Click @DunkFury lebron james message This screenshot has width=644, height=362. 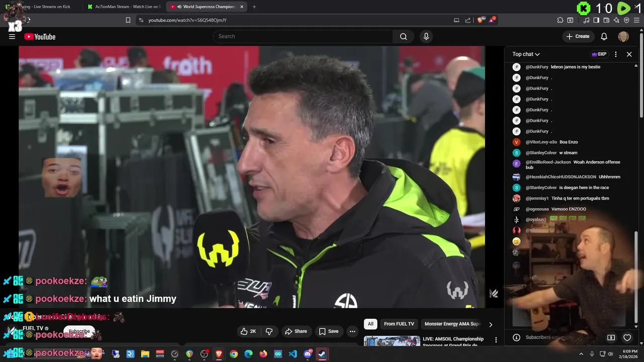coord(573,67)
